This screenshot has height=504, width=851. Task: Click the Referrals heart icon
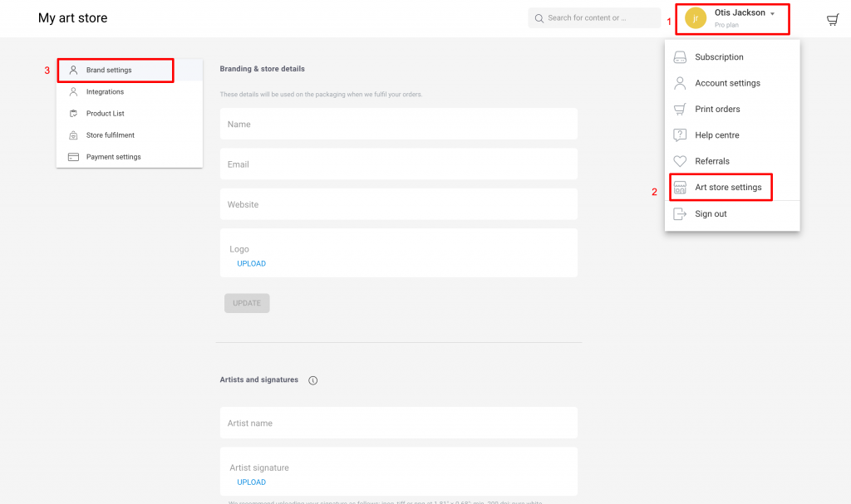680,161
